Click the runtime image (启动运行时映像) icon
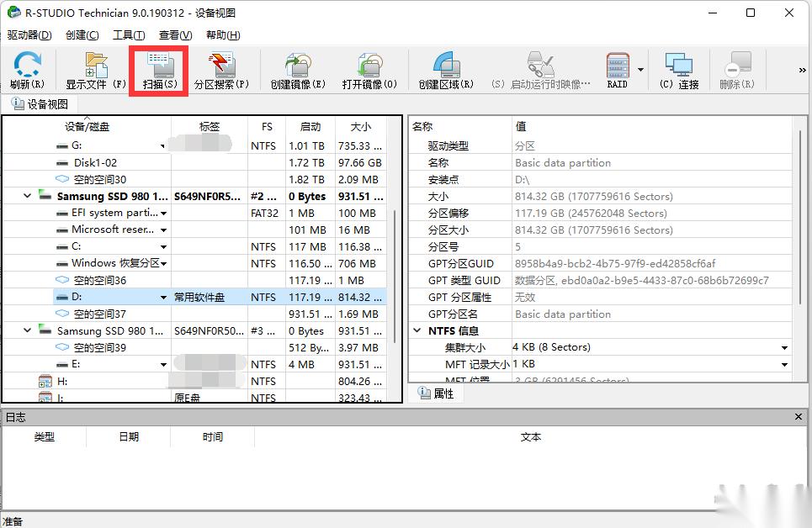This screenshot has height=528, width=812. point(541,71)
